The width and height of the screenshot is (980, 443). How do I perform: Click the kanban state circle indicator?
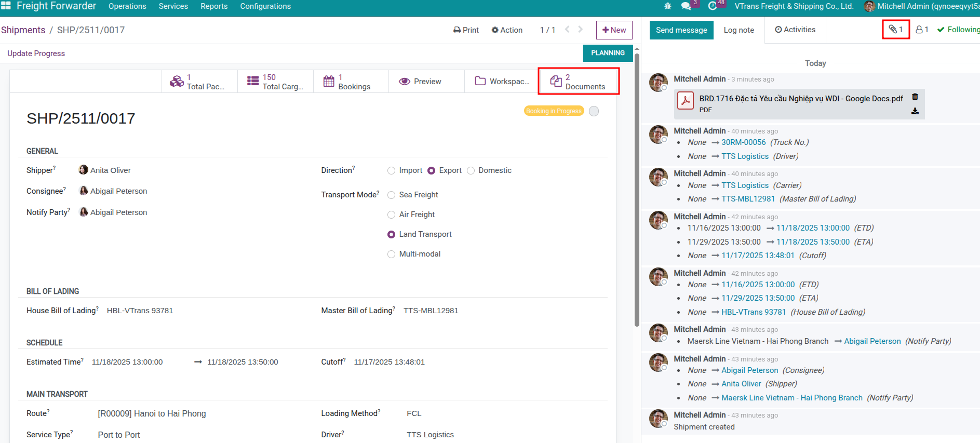(x=594, y=111)
